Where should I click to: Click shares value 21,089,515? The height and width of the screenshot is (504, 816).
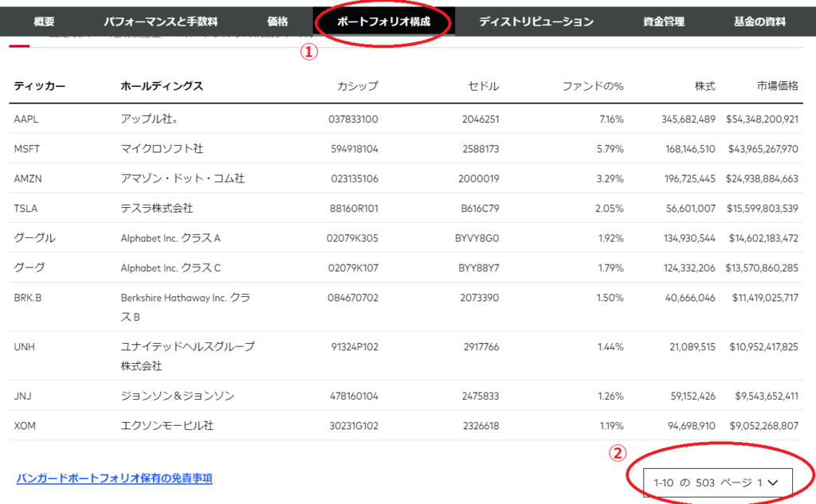[x=692, y=346]
